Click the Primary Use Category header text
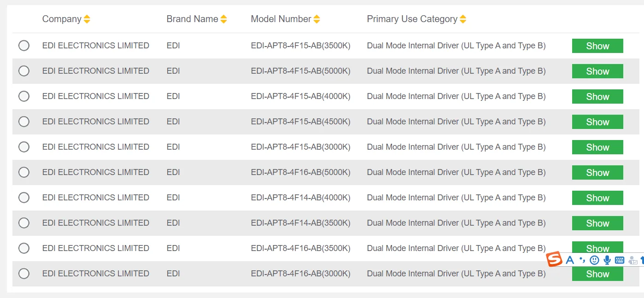Viewport: 644px width, 298px height. pyautogui.click(x=412, y=19)
